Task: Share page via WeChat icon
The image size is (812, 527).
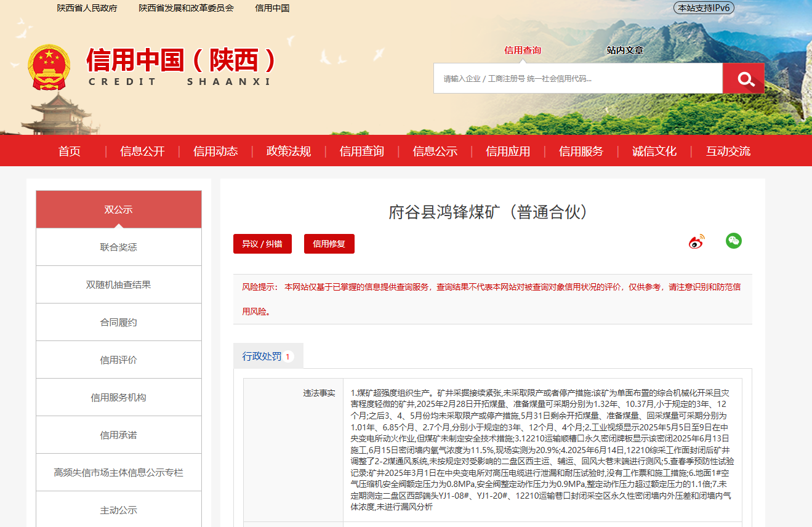Action: tap(734, 241)
